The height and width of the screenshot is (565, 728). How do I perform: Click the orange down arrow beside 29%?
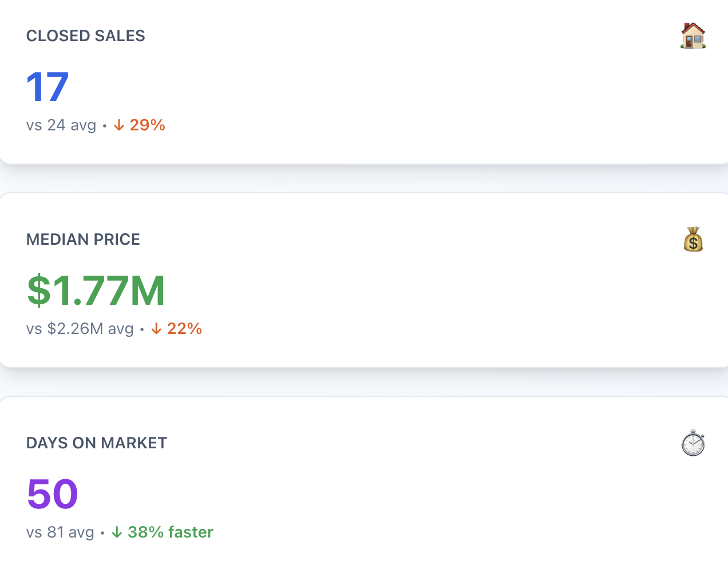119,125
